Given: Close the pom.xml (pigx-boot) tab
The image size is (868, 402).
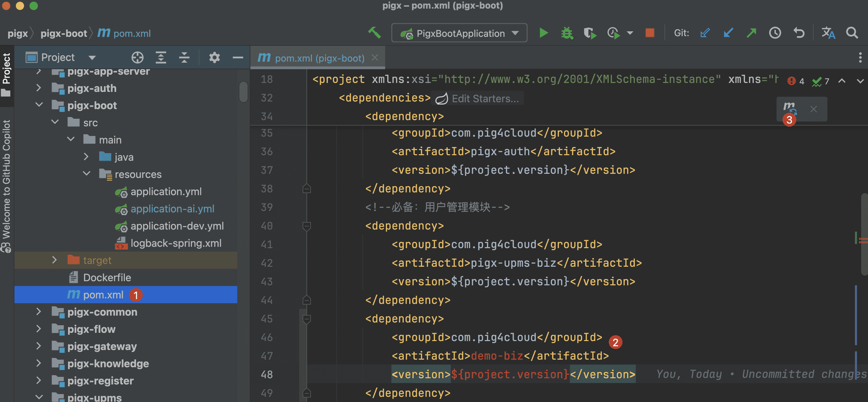Looking at the screenshot, I should pyautogui.click(x=375, y=57).
